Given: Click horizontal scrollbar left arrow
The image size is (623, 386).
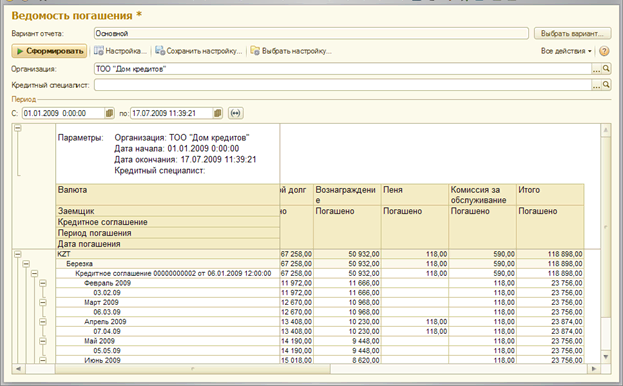Looking at the screenshot, I should click(18, 369).
